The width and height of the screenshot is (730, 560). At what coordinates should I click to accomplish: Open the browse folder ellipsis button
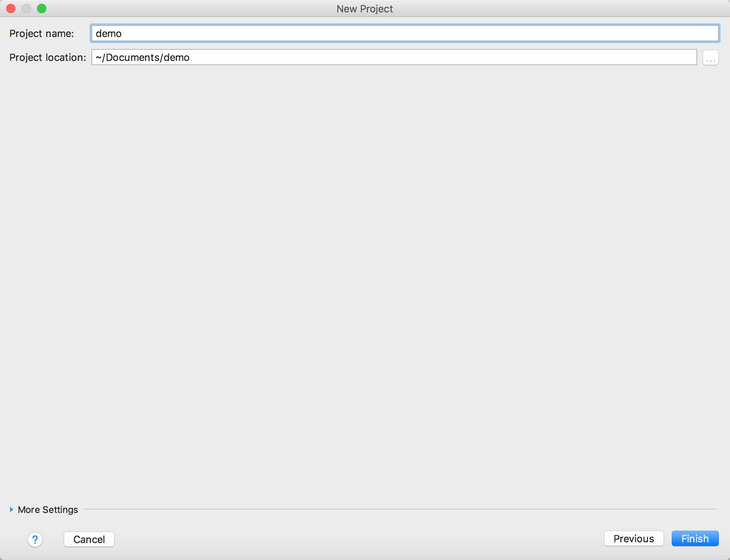pos(710,58)
